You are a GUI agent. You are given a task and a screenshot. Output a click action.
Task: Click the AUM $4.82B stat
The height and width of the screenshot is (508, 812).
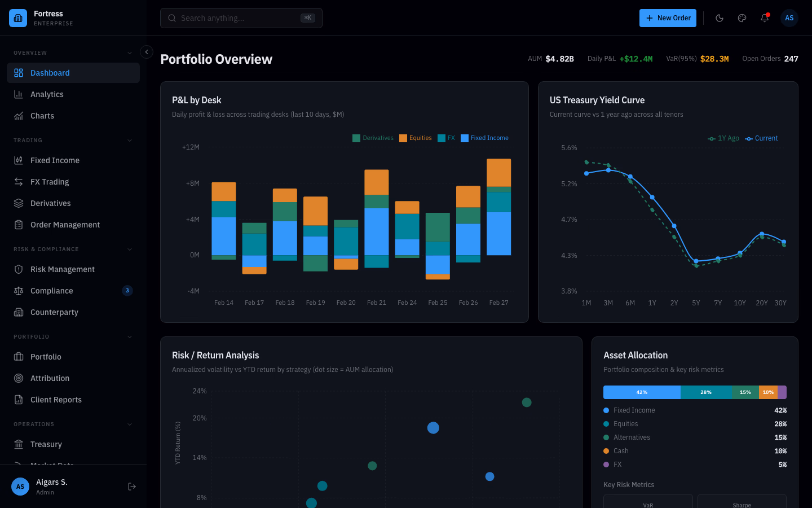pos(551,59)
